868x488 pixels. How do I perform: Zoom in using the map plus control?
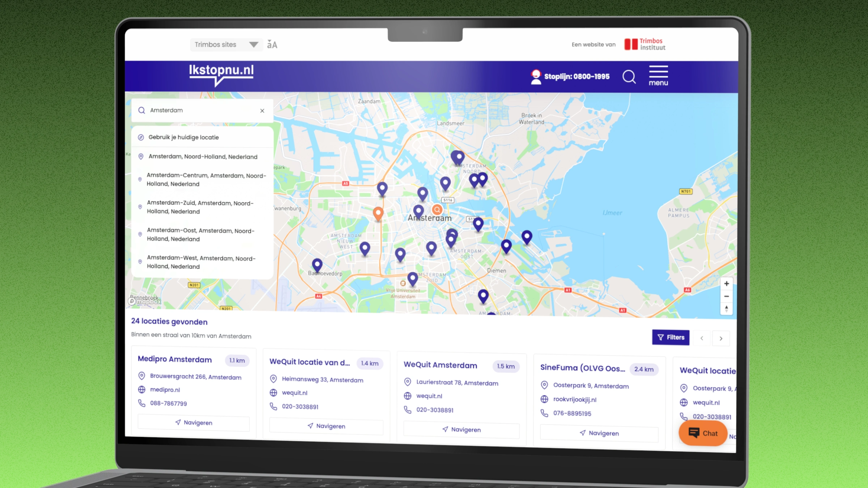[x=726, y=284]
